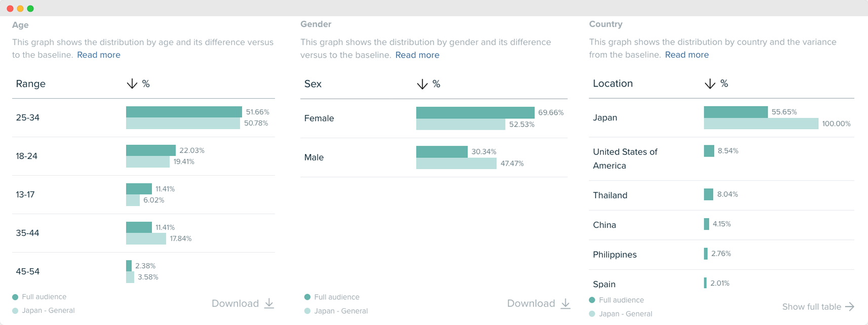Screen dimensions: 868x325
Task: Click the sort arrow in the Age table
Action: [132, 84]
